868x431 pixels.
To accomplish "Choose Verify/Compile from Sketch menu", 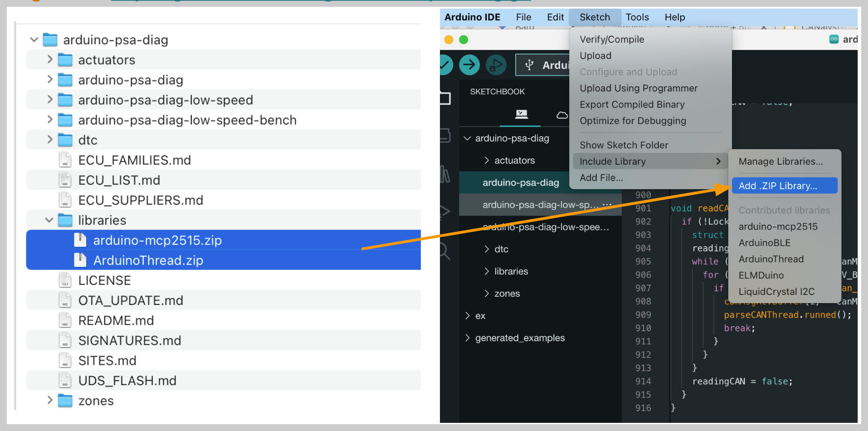I will 650,39.
